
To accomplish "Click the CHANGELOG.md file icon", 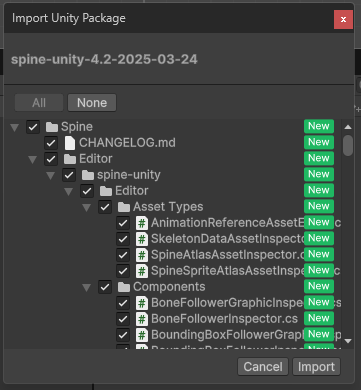I will click(70, 143).
